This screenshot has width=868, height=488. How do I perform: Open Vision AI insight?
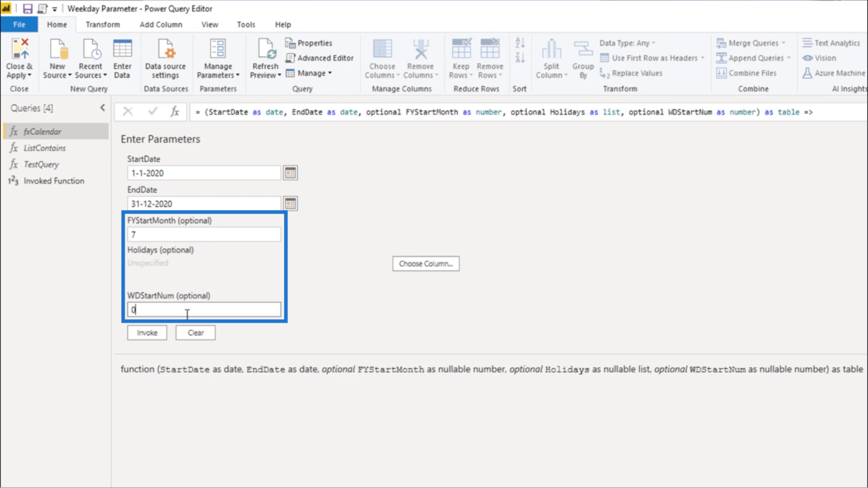point(819,58)
